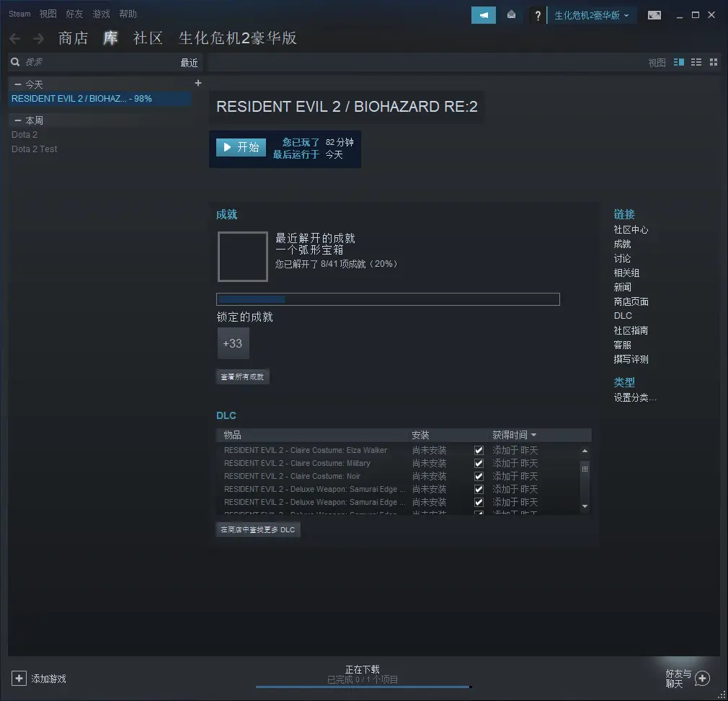
Task: Maximize the Steam window
Action: click(696, 15)
